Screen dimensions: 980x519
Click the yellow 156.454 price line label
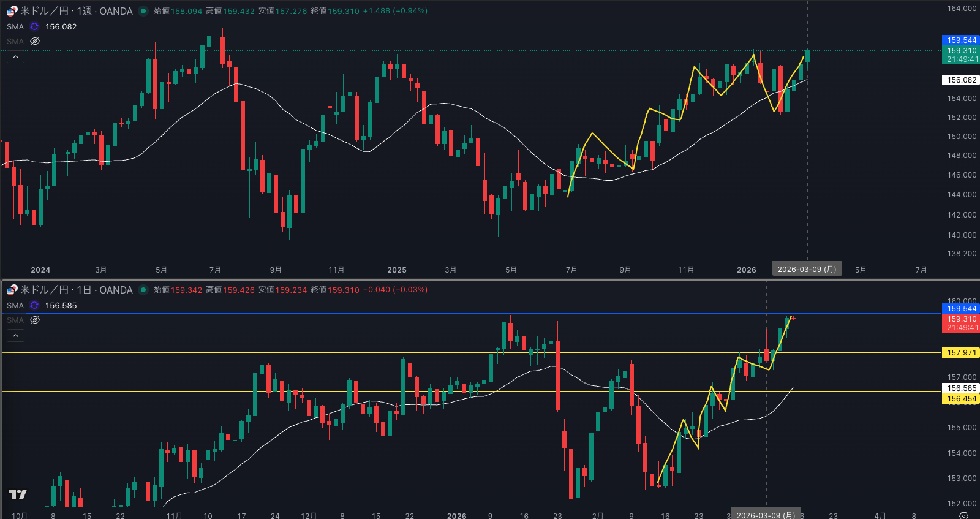961,399
